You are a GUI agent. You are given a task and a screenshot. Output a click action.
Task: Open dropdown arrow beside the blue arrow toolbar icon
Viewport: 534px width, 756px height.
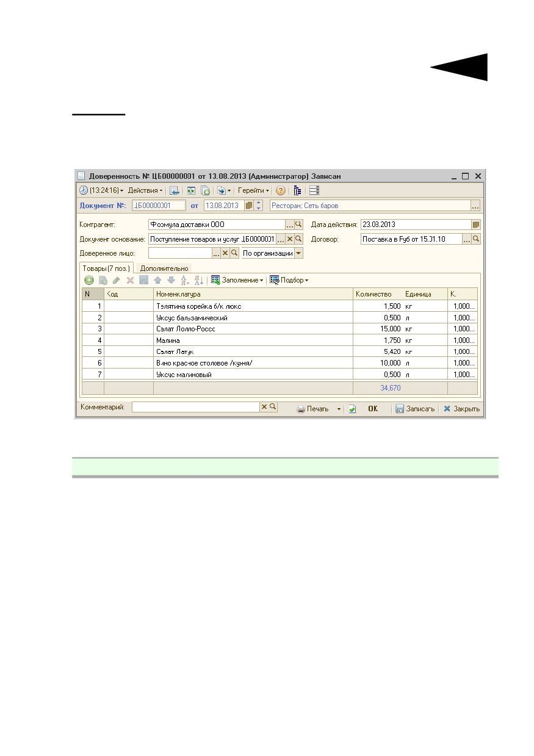coord(229,190)
